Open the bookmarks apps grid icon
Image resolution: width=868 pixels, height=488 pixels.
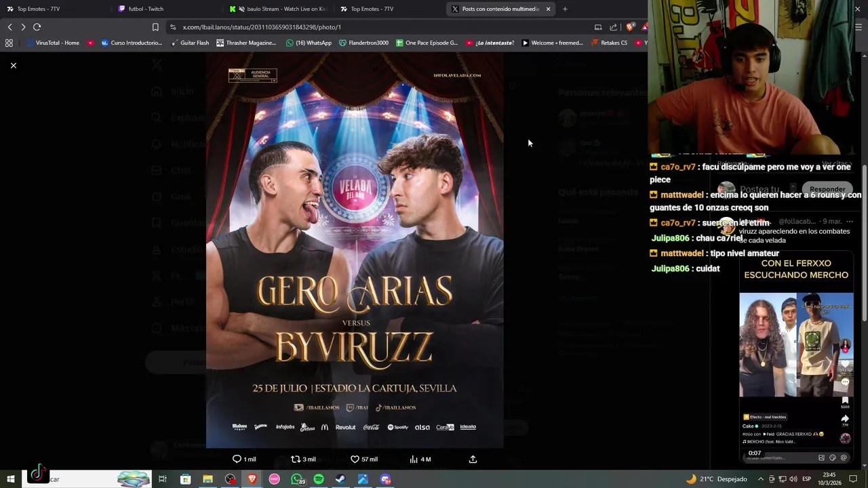[9, 43]
